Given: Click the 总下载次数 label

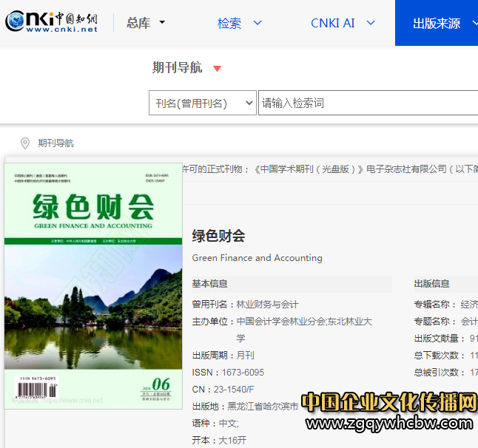Looking at the screenshot, I should [440, 355].
